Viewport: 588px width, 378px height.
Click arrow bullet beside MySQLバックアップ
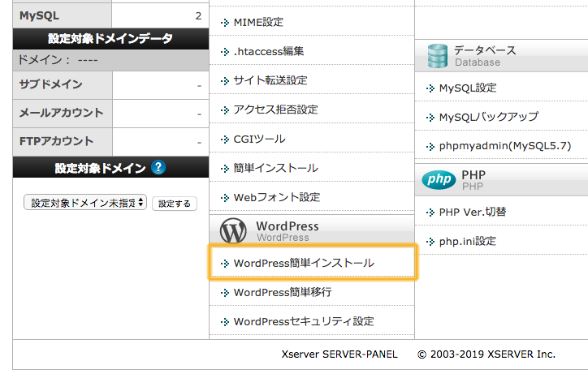point(430,118)
